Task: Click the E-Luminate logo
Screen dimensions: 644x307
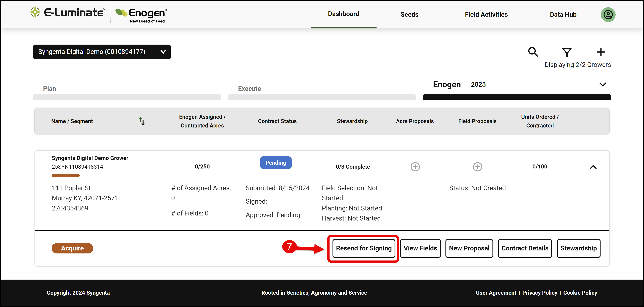Action: 67,12
